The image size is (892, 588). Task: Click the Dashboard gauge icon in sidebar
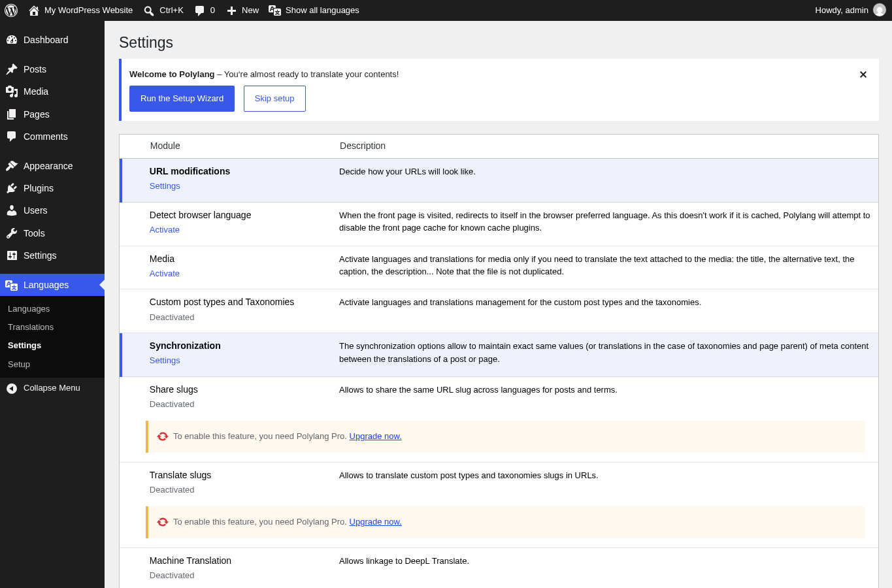12,40
